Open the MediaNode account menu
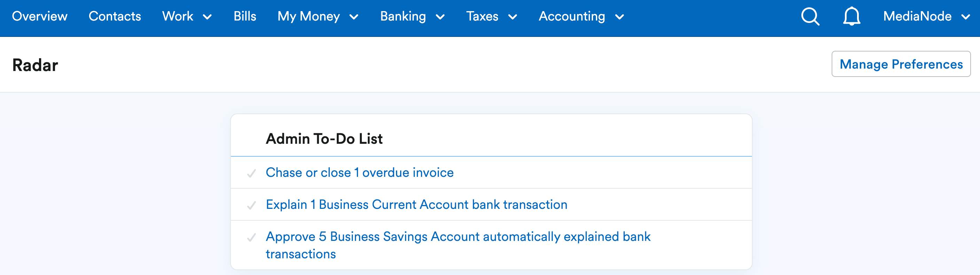Screen dimensions: 980x275 pyautogui.click(x=926, y=16)
